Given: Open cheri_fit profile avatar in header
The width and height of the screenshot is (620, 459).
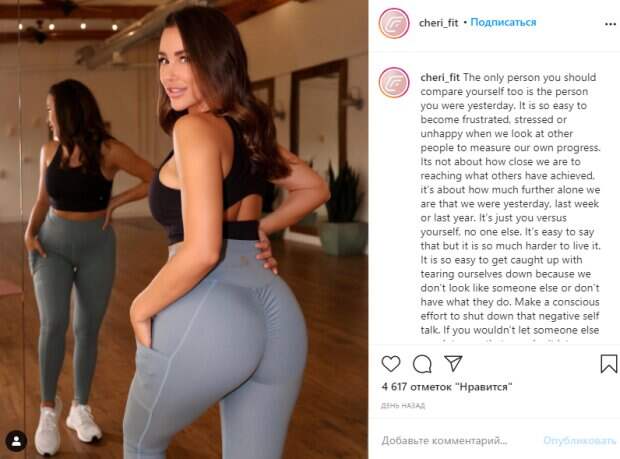Looking at the screenshot, I should [x=394, y=23].
